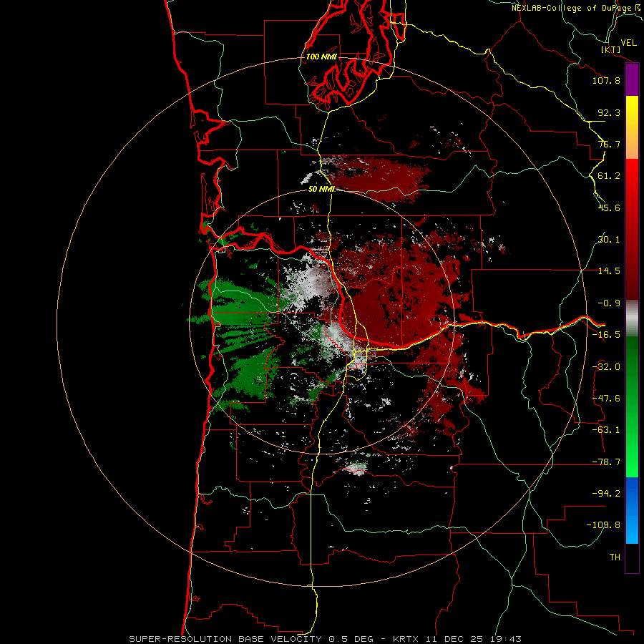Click the -94.2 velocity scale value
This screenshot has width=644, height=644.
[606, 493]
